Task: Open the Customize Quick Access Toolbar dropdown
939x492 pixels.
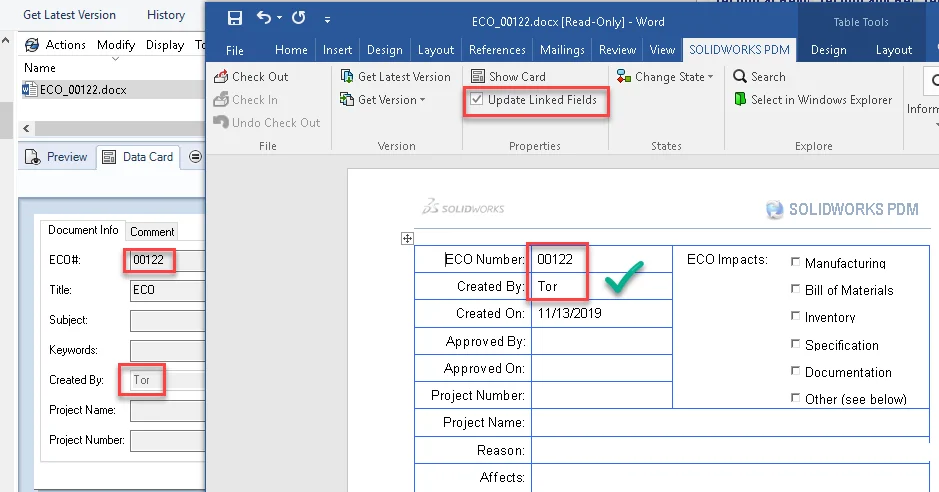Action: point(328,19)
